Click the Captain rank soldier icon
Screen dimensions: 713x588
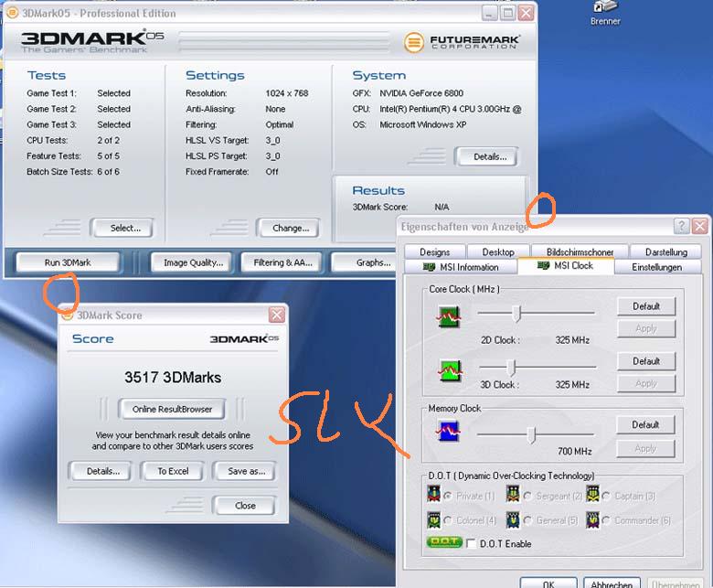tap(592, 494)
